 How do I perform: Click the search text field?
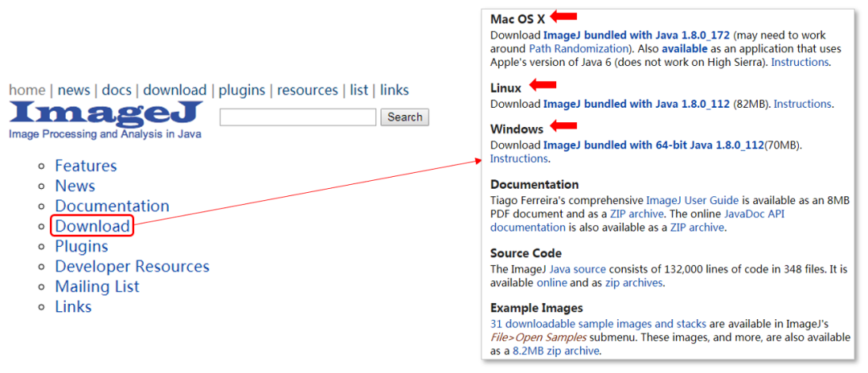pos(297,117)
